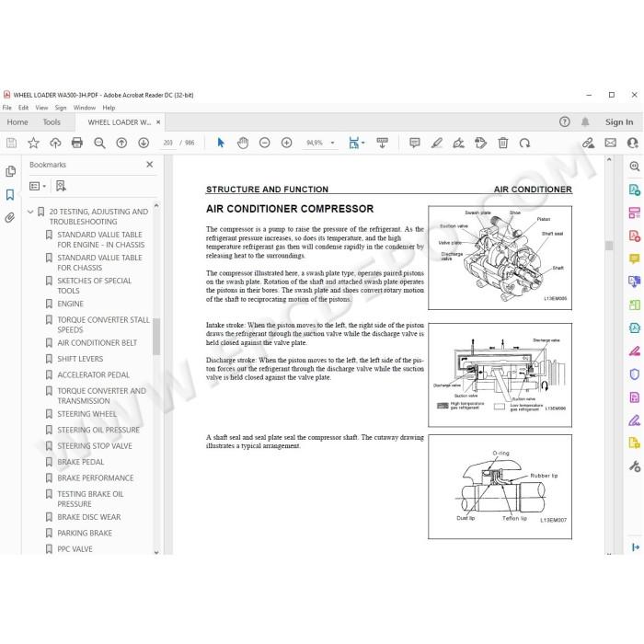Open the Comment tool in right pane
Screen dimensions: 644x644
(635, 259)
